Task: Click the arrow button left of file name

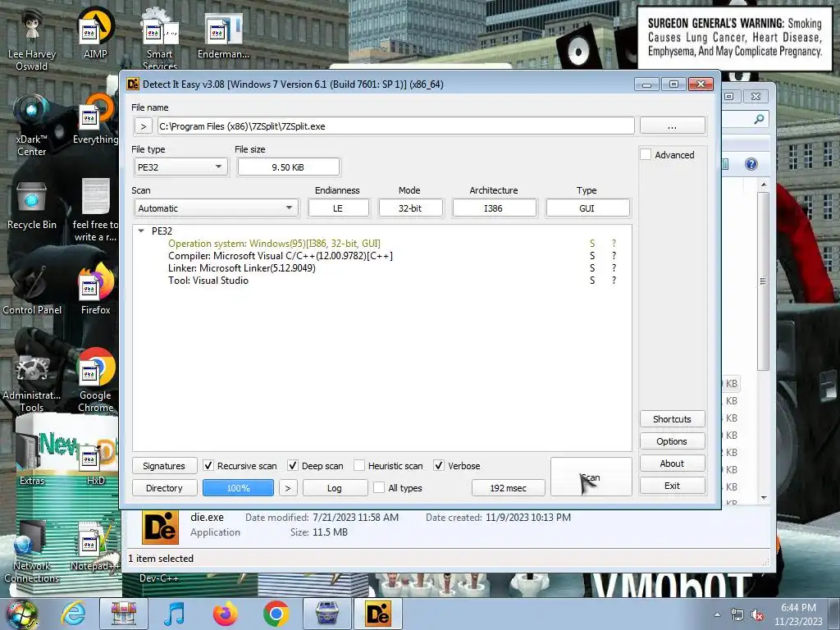Action: tap(143, 126)
